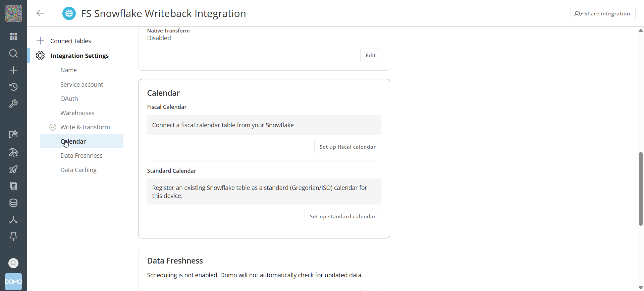Open the database data icon
This screenshot has height=291, width=644.
tap(13, 203)
